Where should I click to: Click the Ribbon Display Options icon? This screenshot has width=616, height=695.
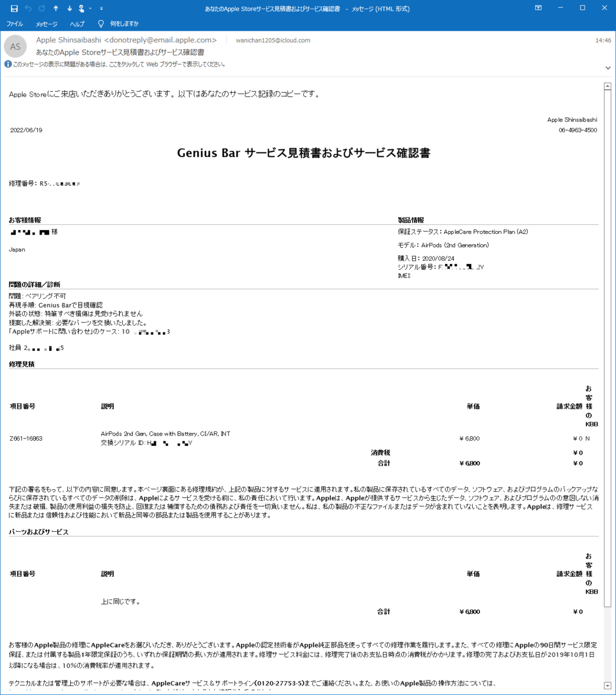(538, 8)
